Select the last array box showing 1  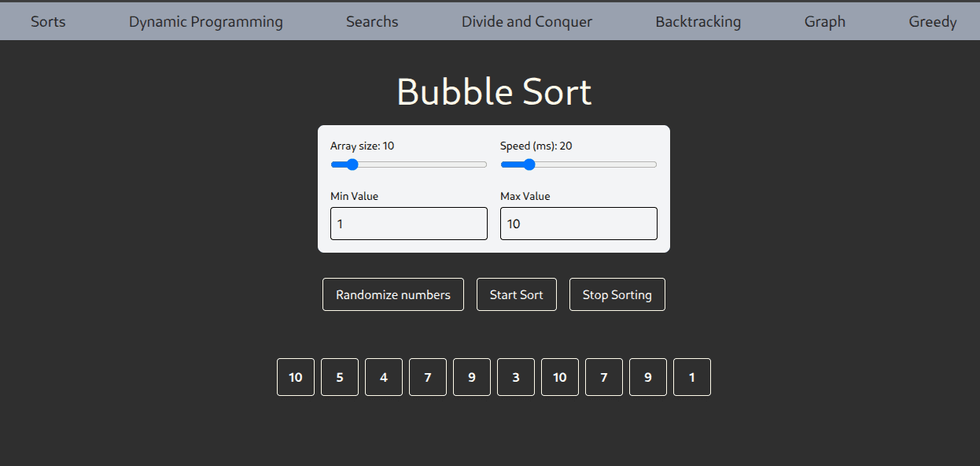point(692,377)
